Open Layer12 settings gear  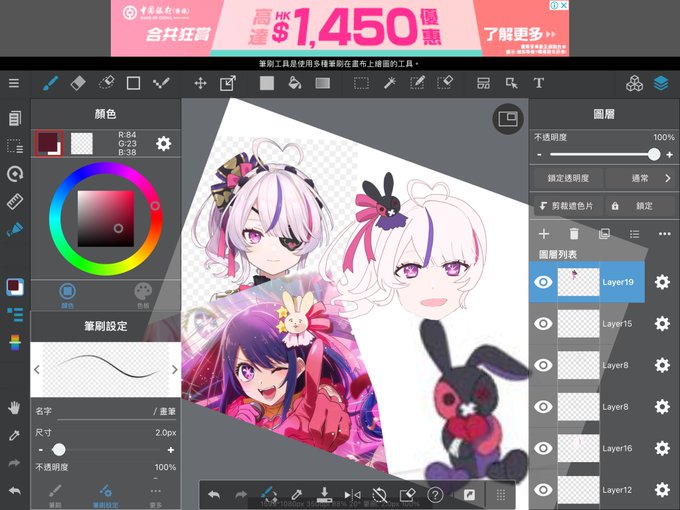pyautogui.click(x=662, y=490)
